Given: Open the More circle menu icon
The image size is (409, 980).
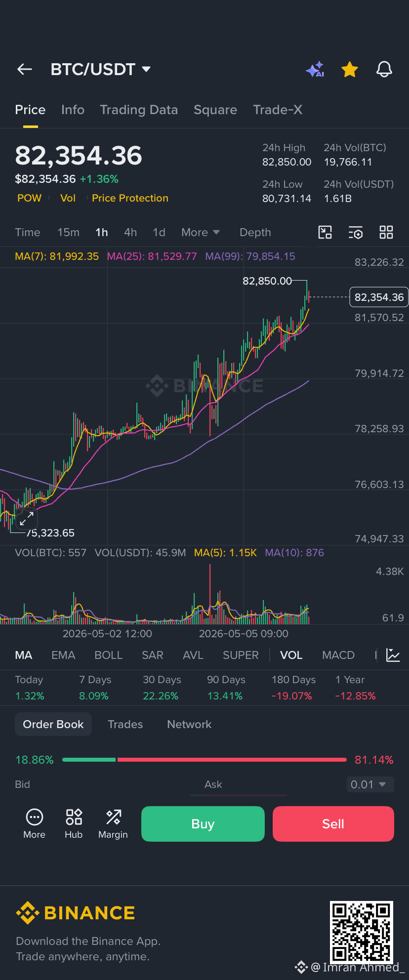Looking at the screenshot, I should (34, 823).
